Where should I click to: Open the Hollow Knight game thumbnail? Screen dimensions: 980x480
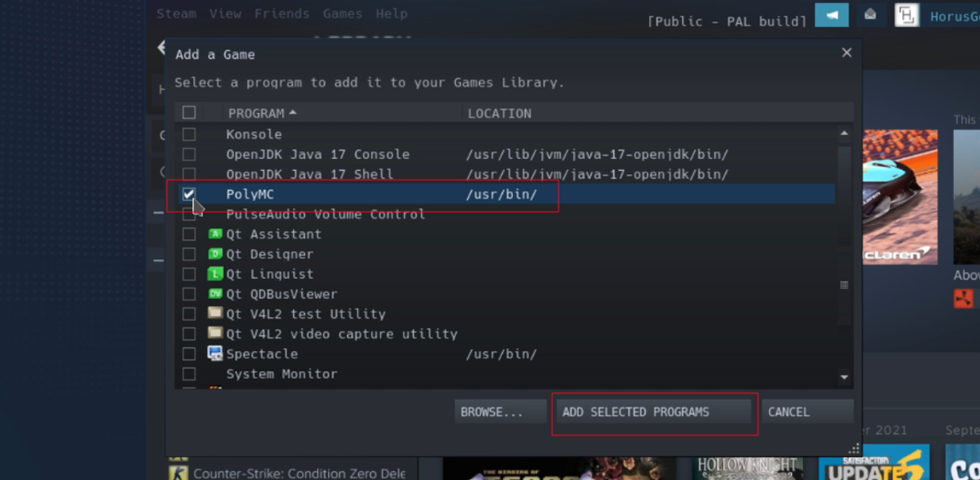[748, 468]
